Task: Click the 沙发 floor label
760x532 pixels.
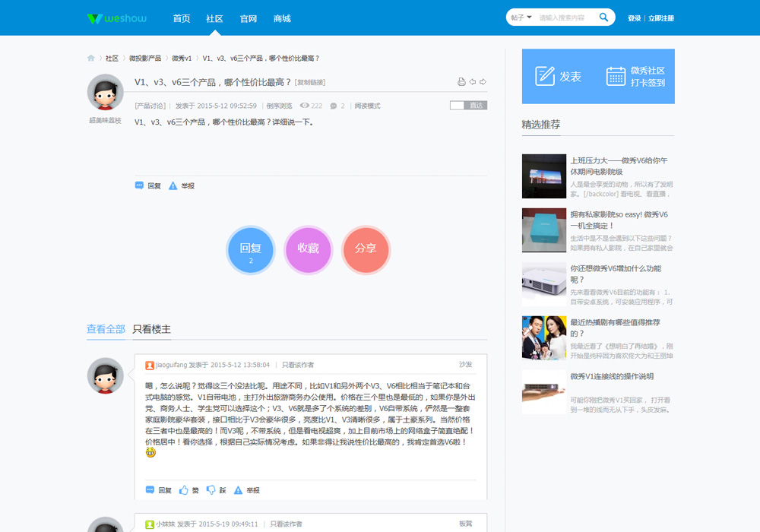Action: click(465, 364)
